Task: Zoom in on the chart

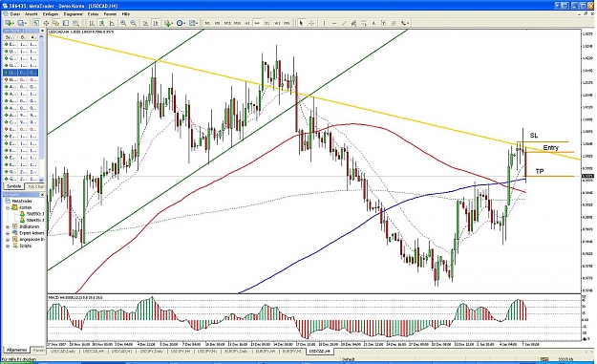Action: (123, 23)
